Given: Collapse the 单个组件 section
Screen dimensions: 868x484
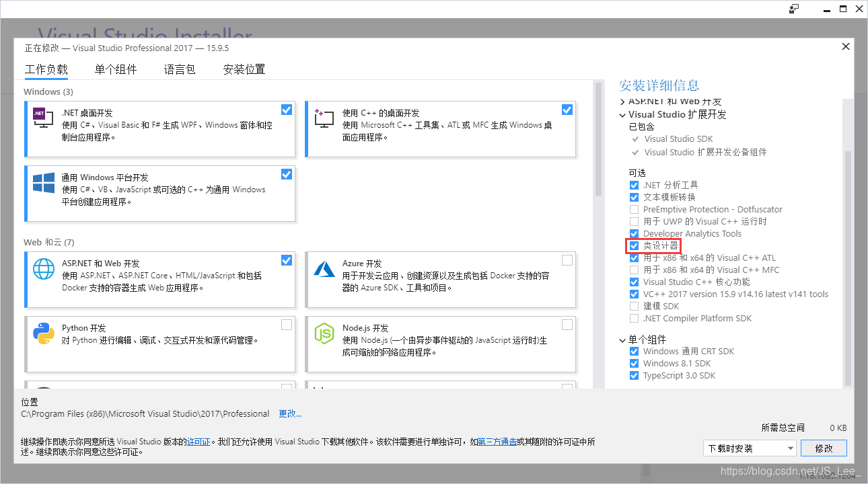Looking at the screenshot, I should [622, 340].
